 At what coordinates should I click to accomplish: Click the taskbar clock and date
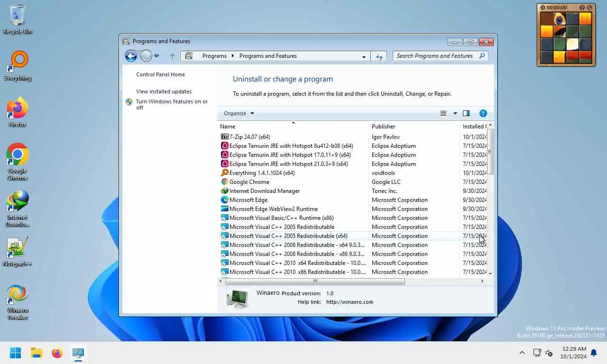pos(573,353)
